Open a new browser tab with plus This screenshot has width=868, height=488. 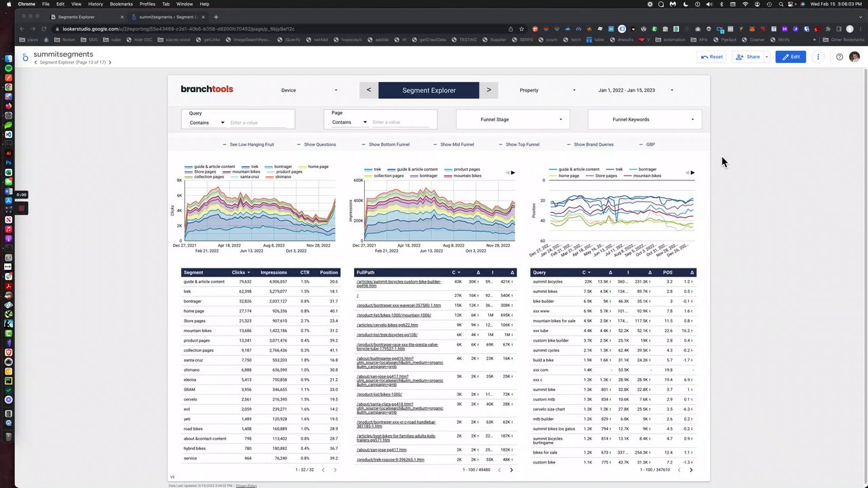tap(216, 16)
